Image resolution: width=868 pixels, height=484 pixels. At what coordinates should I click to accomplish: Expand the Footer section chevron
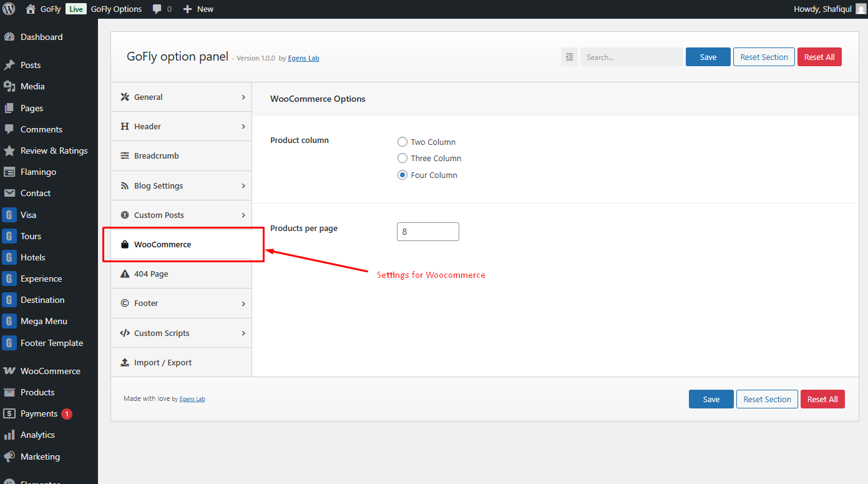243,303
